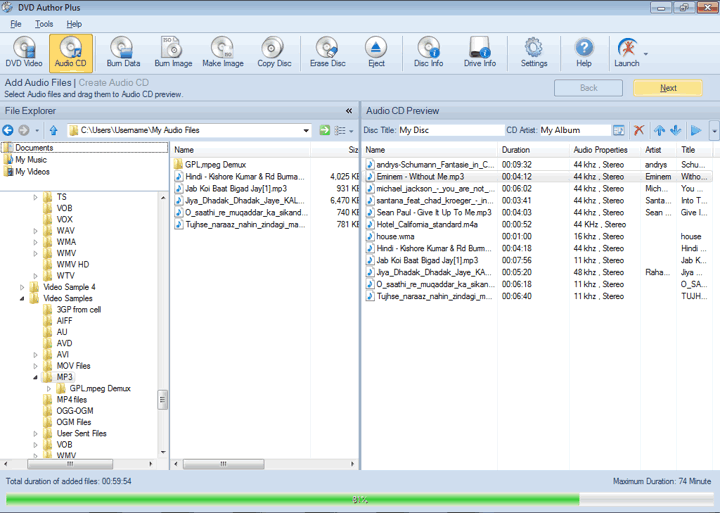
Task: Click the Disc Title input field
Action: (x=450, y=131)
